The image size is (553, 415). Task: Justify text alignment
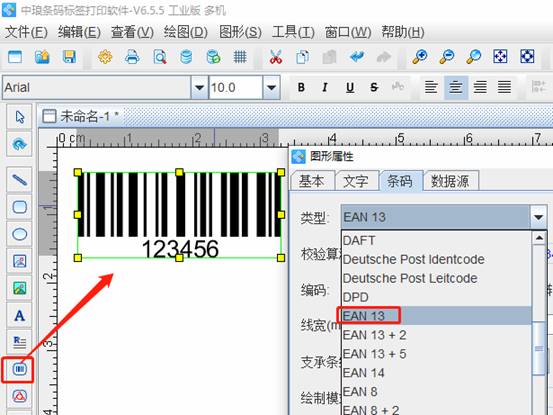click(x=505, y=87)
